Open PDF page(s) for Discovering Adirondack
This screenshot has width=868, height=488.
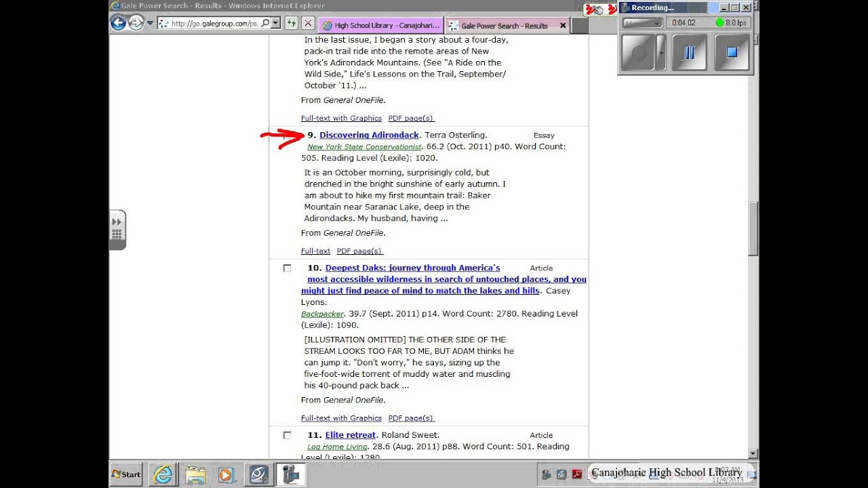coord(359,251)
